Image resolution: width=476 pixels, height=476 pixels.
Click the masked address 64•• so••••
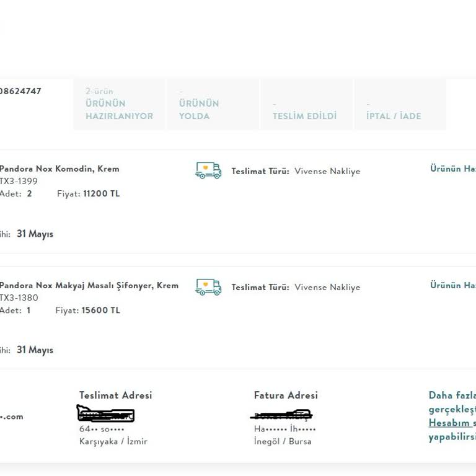click(x=102, y=429)
